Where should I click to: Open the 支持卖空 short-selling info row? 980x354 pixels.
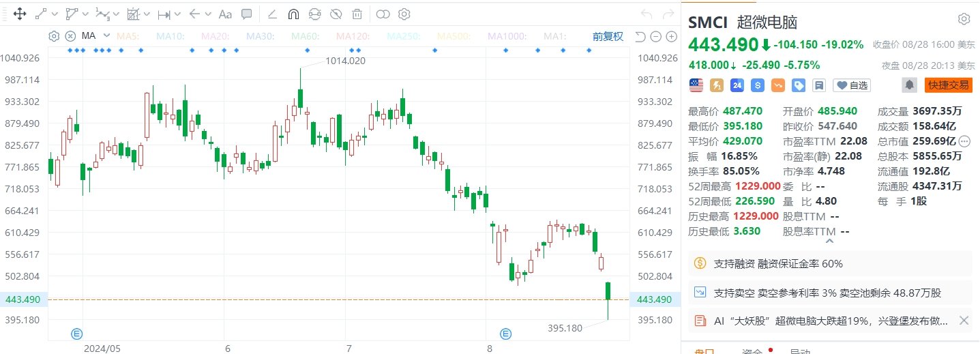(831, 293)
